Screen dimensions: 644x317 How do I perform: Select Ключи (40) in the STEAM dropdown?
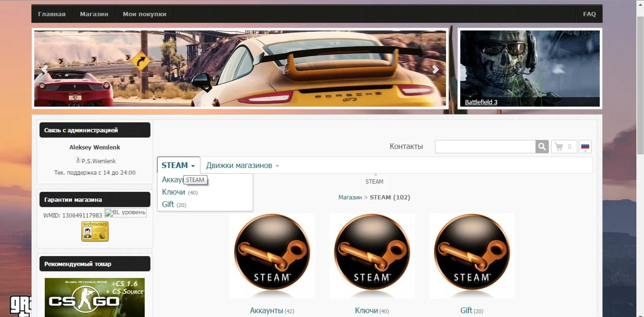coord(179,192)
